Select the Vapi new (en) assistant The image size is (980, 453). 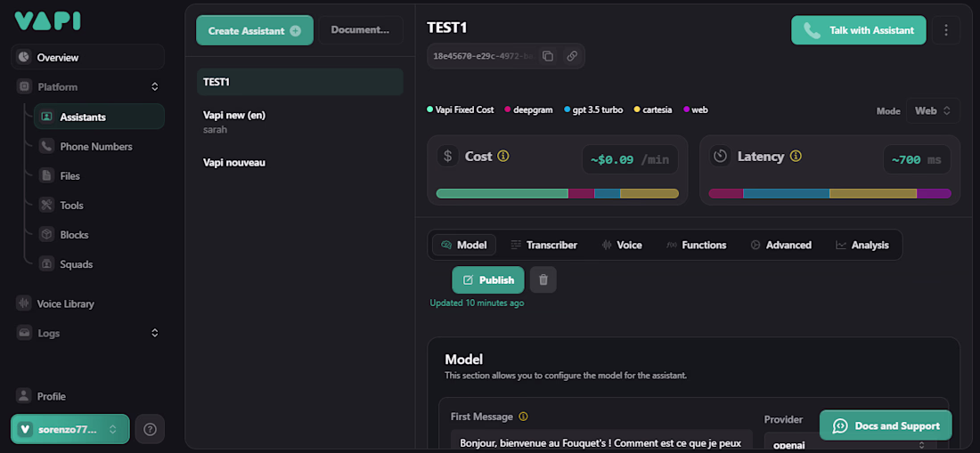(x=300, y=122)
